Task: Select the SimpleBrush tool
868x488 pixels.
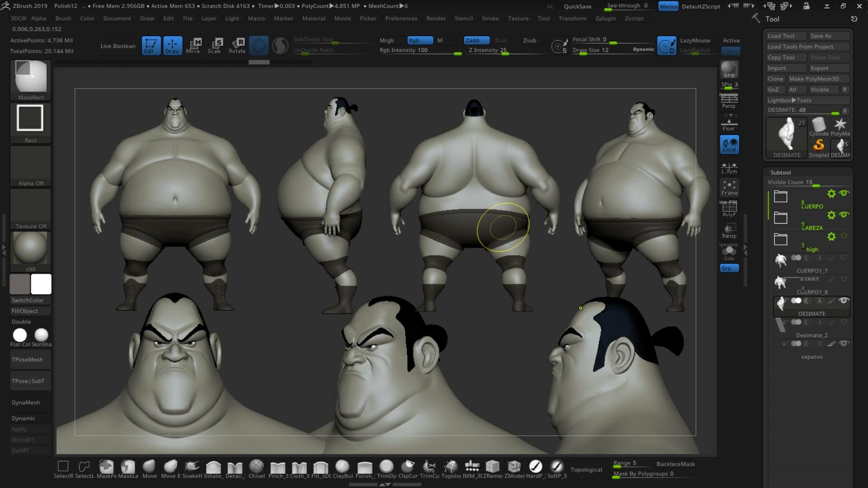Action: 819,148
